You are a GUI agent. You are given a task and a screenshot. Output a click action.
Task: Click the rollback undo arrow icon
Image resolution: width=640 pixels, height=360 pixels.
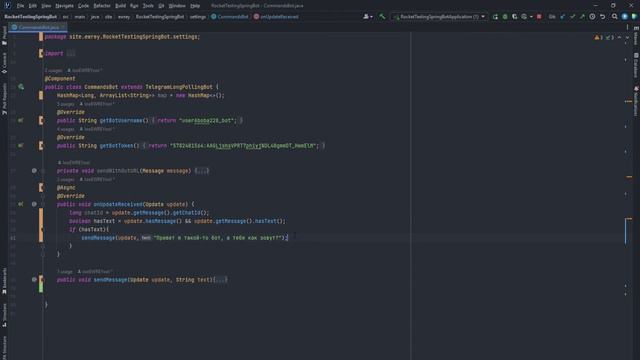click(x=602, y=17)
